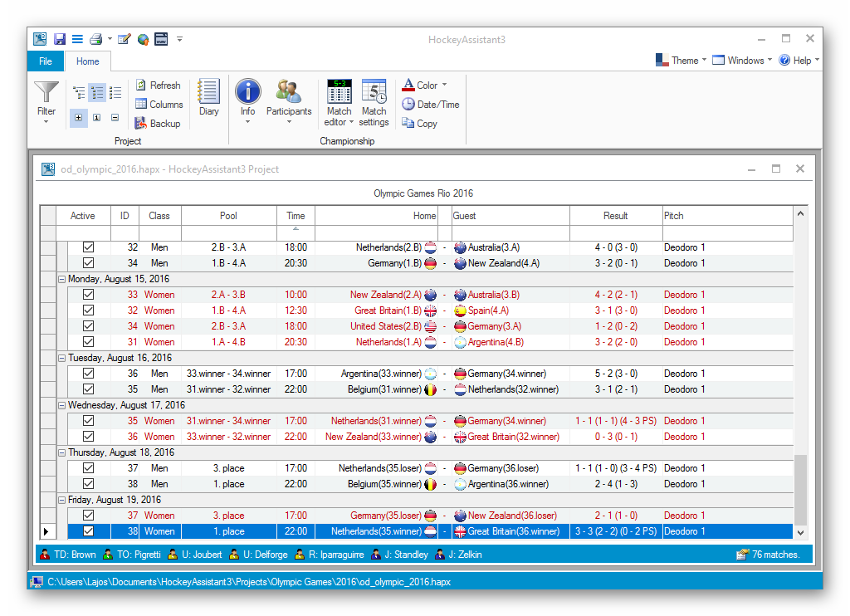Open the Theme dropdown
This screenshot has height=616, width=850.
tap(681, 61)
